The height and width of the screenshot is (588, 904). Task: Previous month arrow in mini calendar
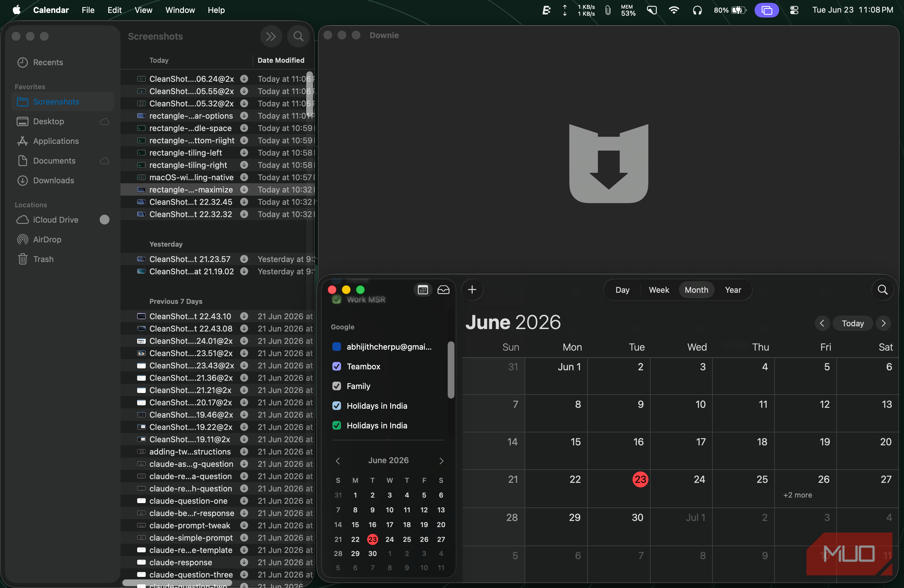pyautogui.click(x=338, y=460)
